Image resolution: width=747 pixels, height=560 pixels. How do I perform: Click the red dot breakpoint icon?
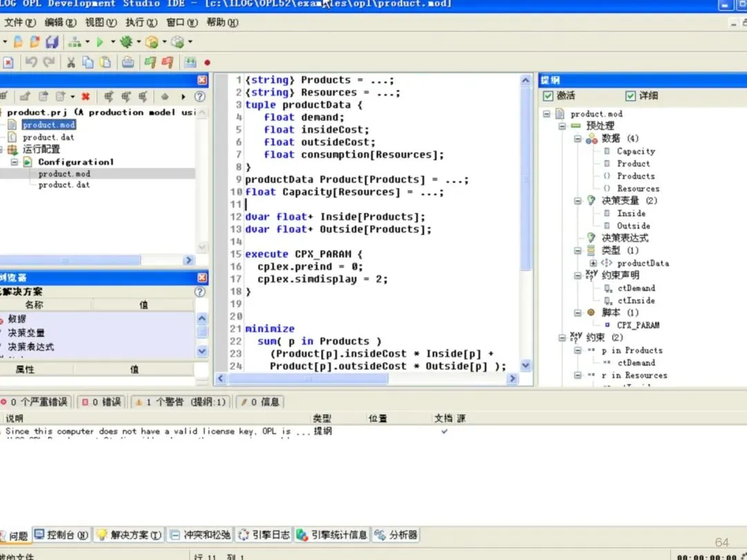pyautogui.click(x=207, y=62)
